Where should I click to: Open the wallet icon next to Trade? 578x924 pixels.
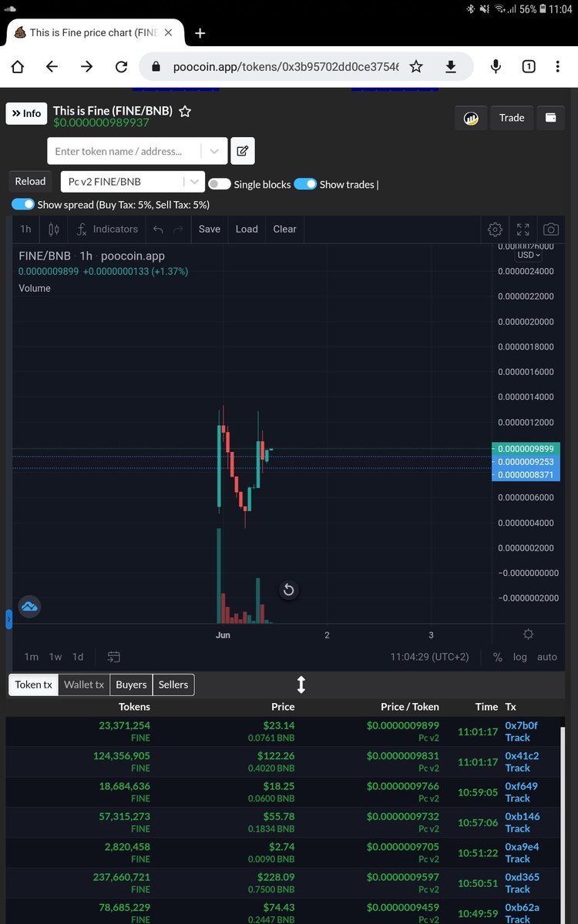tap(550, 118)
